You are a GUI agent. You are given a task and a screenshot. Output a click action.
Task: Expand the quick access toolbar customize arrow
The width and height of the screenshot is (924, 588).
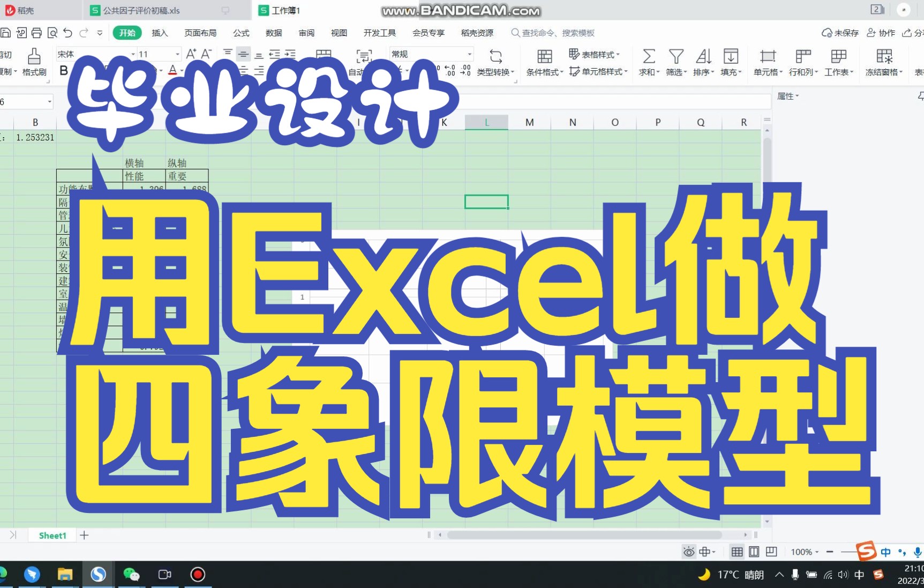point(100,33)
